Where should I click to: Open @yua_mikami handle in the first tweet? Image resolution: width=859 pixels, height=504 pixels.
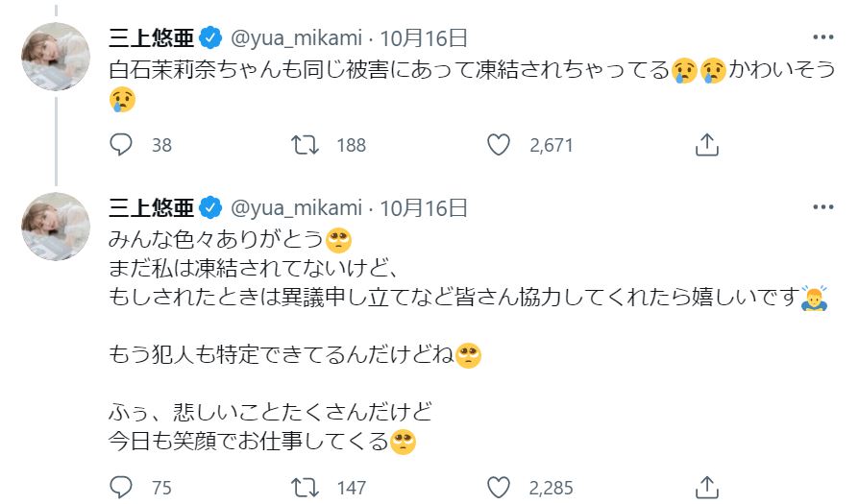[x=297, y=38]
